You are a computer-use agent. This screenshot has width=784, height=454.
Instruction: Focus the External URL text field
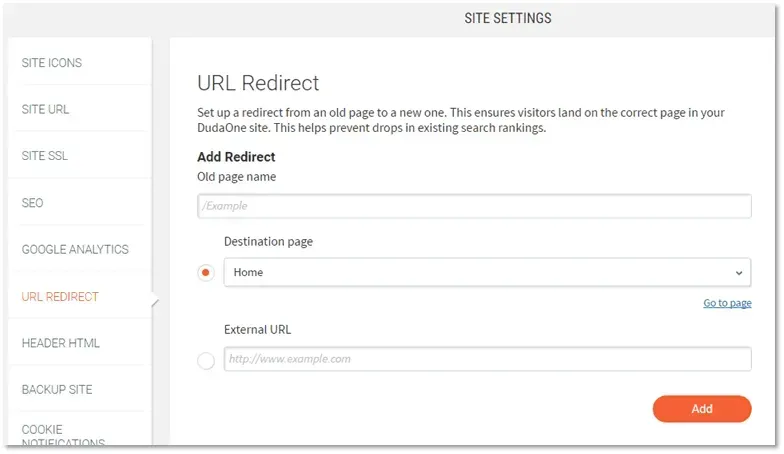487,359
